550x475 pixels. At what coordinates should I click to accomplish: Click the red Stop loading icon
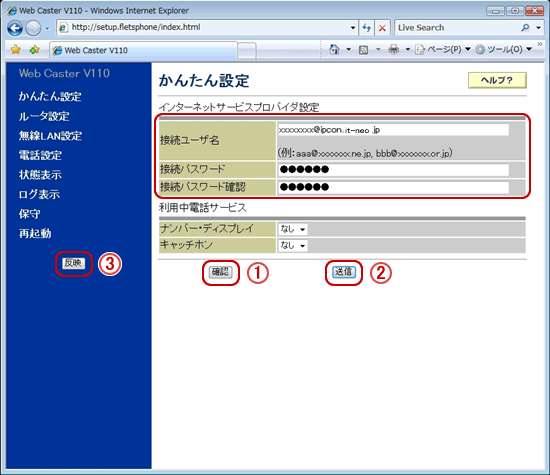[x=383, y=28]
